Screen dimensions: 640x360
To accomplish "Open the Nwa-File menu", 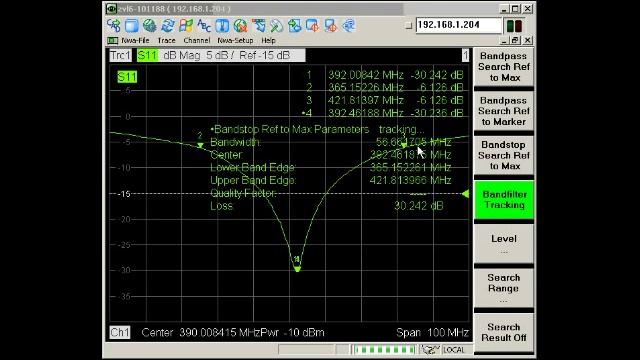I will [x=136, y=40].
